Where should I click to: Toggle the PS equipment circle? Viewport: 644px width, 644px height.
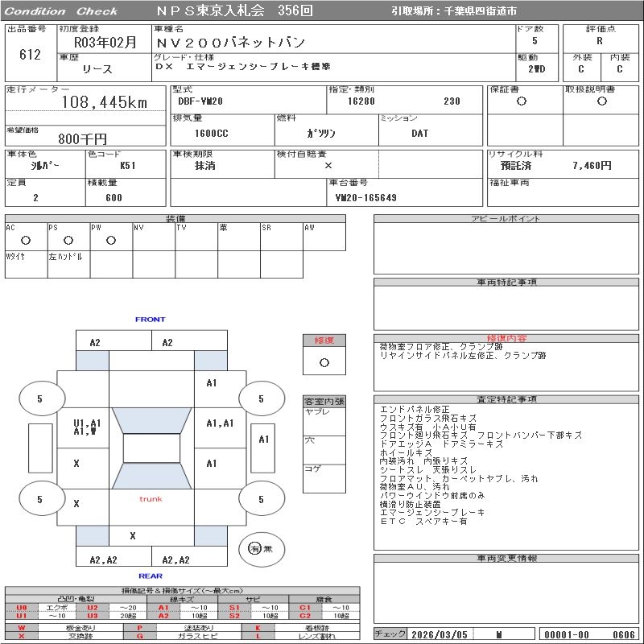[x=68, y=240]
